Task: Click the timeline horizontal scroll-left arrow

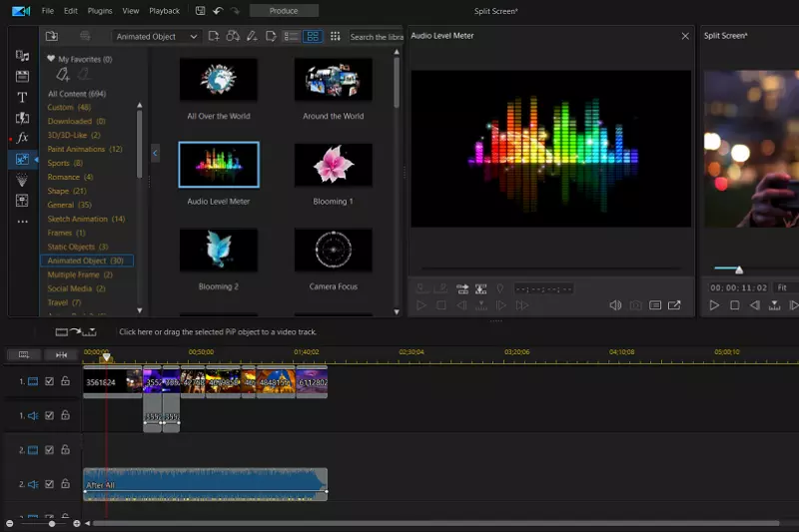Action: (x=88, y=523)
